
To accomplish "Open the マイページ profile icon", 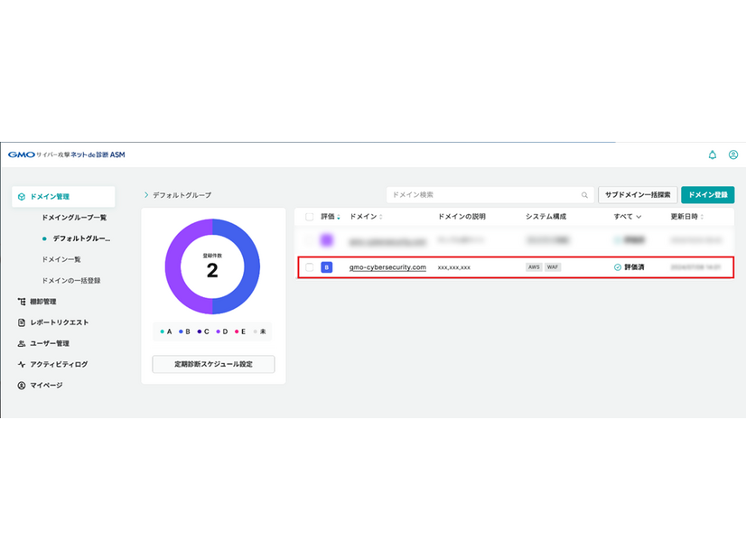I will pos(21,385).
